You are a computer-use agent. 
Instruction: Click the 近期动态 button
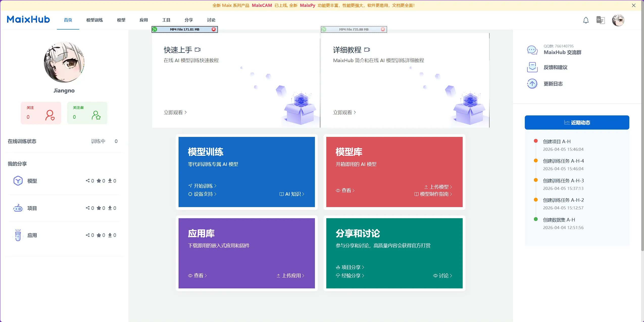tap(577, 122)
